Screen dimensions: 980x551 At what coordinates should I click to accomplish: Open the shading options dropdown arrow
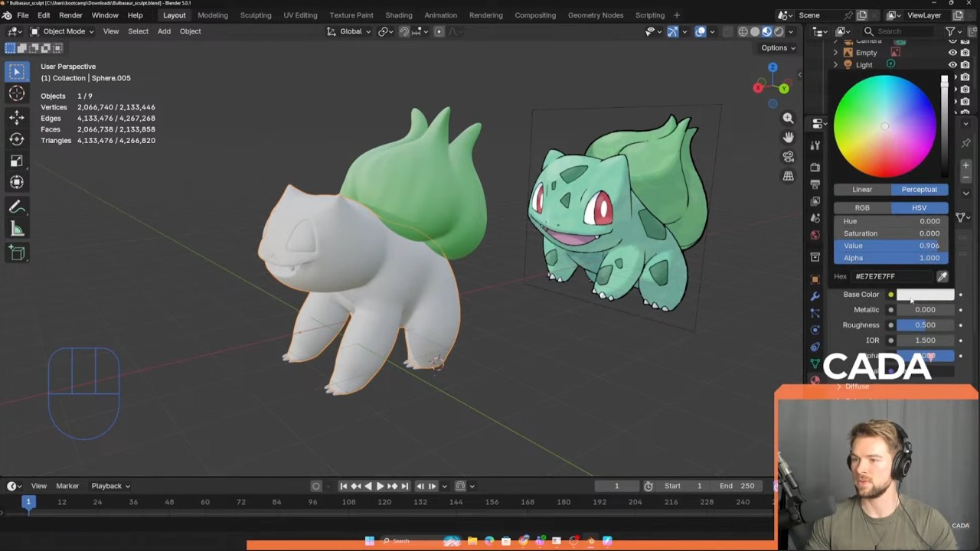click(x=791, y=31)
